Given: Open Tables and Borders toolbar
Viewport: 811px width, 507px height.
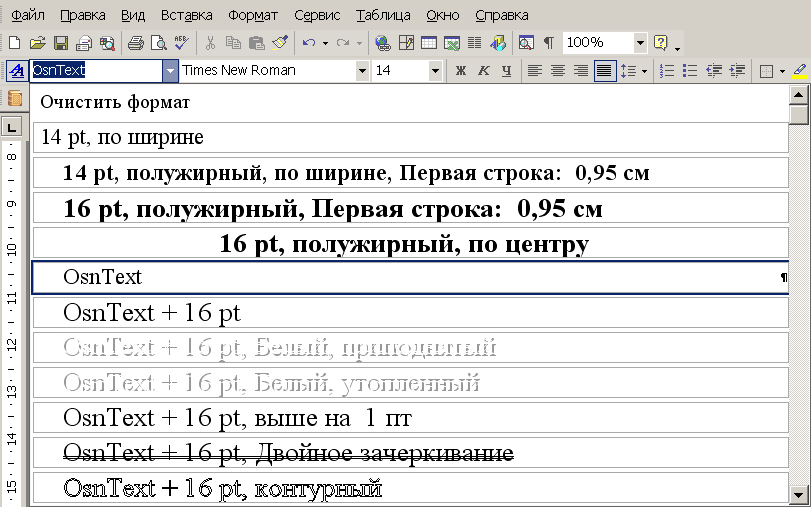Looking at the screenshot, I should point(406,43).
